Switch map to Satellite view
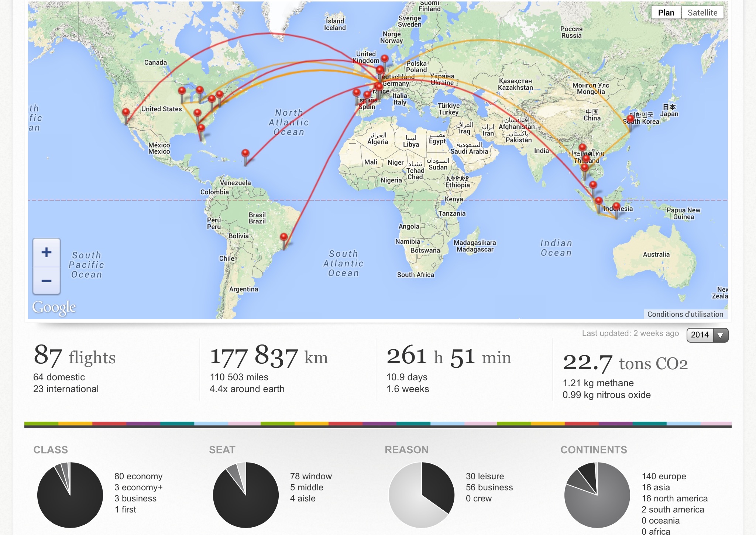Screen dimensions: 756x535 (x=702, y=13)
